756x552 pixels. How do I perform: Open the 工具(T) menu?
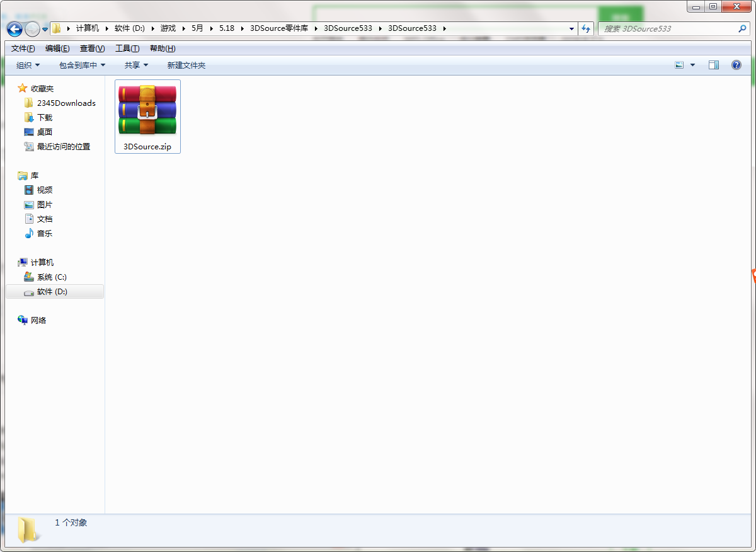[x=127, y=49]
